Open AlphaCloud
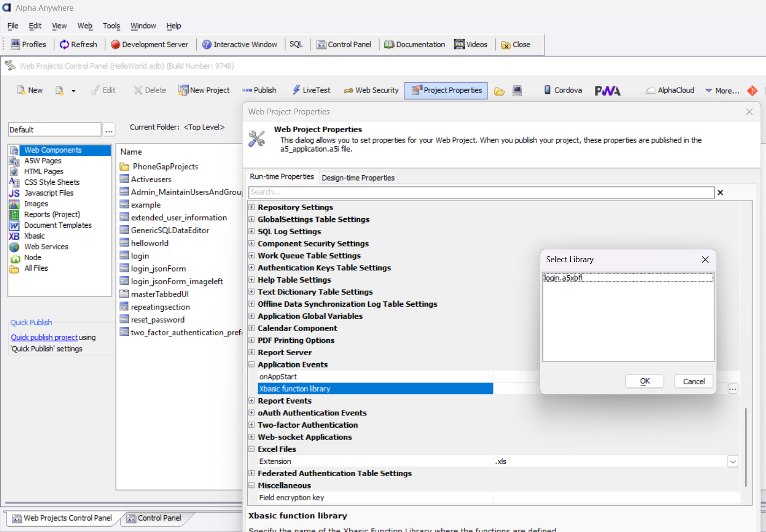The image size is (766, 532). point(670,90)
